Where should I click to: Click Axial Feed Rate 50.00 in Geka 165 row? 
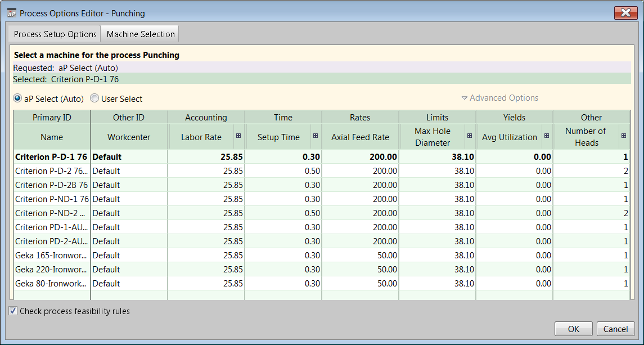[x=360, y=255]
